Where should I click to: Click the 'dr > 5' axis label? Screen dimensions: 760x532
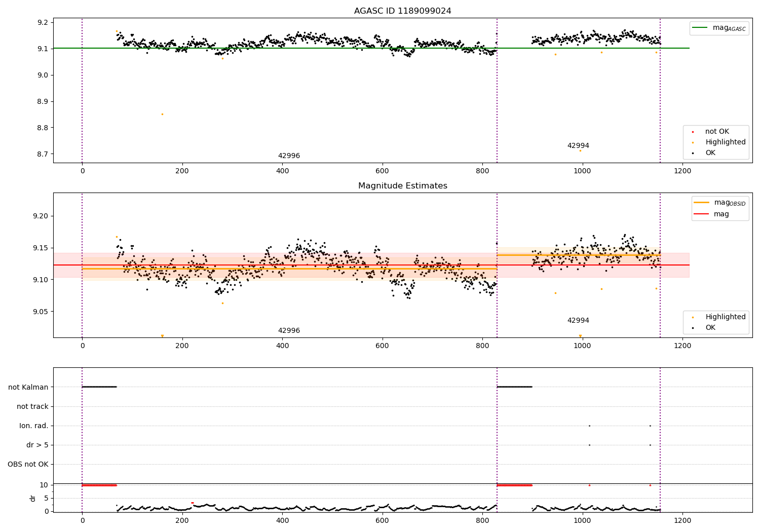pos(37,445)
